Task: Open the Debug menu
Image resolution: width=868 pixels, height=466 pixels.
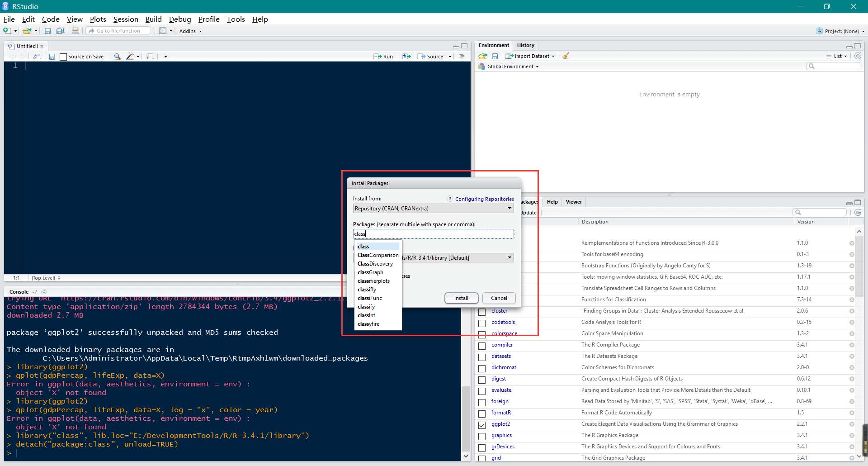Action: click(180, 19)
